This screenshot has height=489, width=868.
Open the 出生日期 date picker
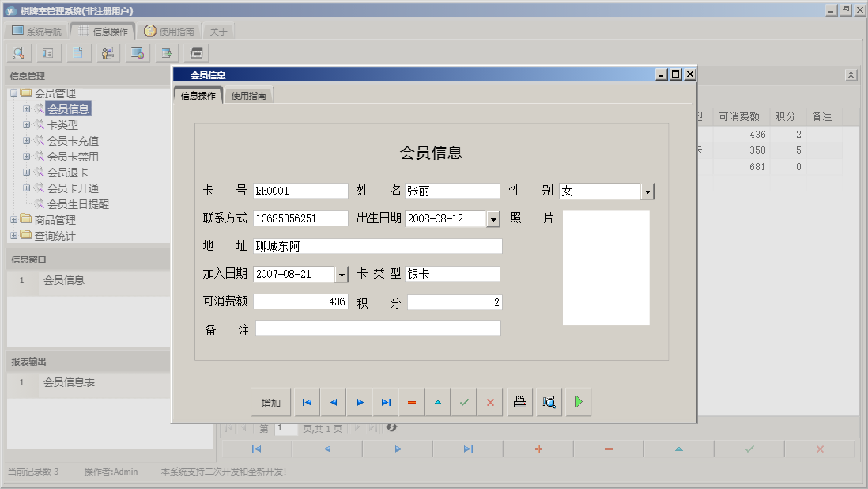pos(493,218)
